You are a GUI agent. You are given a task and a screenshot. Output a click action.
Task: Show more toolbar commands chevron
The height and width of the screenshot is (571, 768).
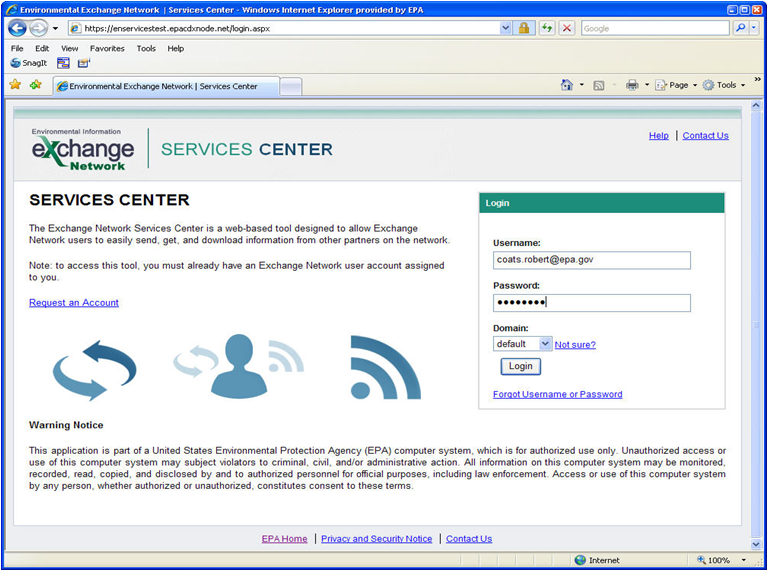[x=757, y=79]
